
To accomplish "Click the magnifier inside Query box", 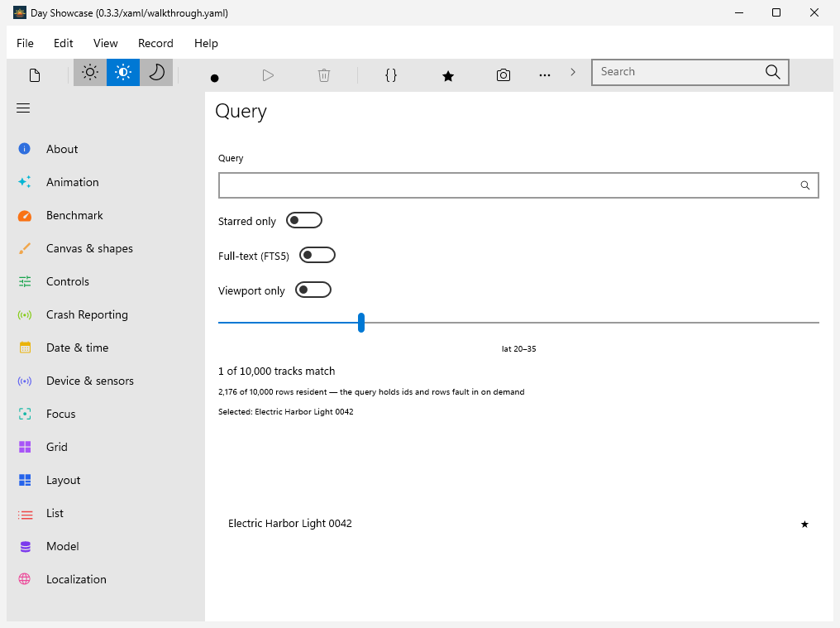I will tap(804, 185).
